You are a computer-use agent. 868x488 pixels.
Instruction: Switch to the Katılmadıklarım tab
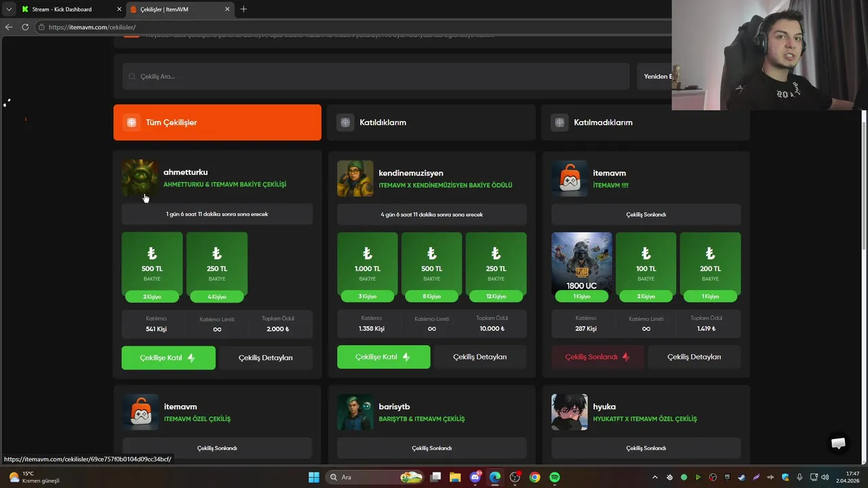(646, 123)
